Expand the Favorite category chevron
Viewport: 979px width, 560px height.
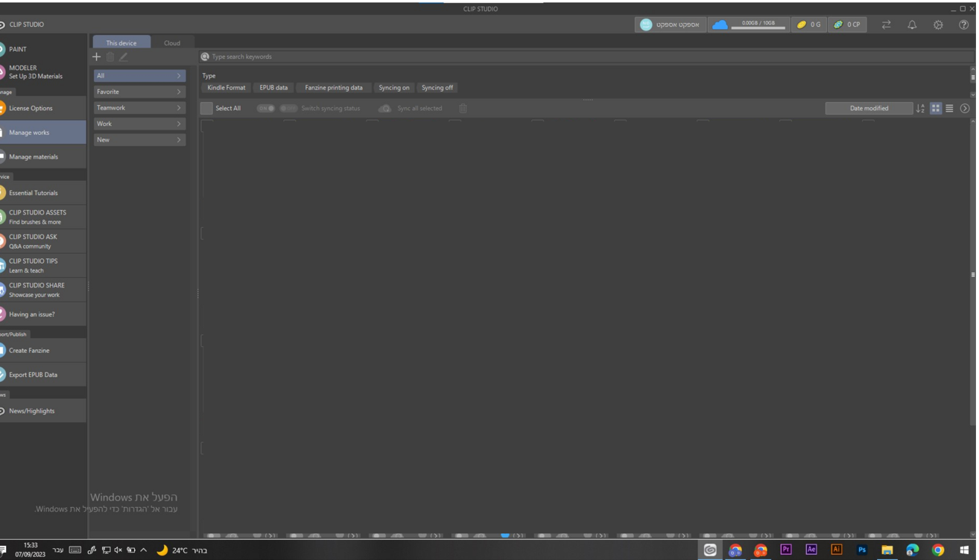(x=179, y=92)
